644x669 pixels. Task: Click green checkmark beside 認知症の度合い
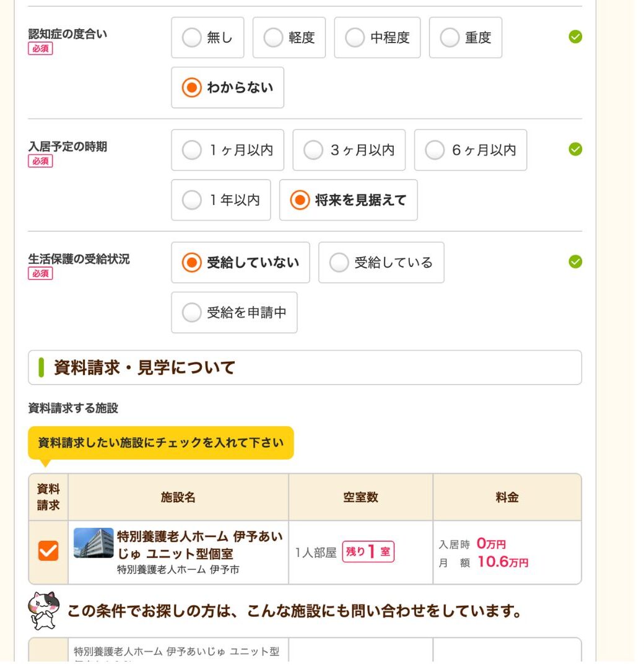(x=575, y=37)
